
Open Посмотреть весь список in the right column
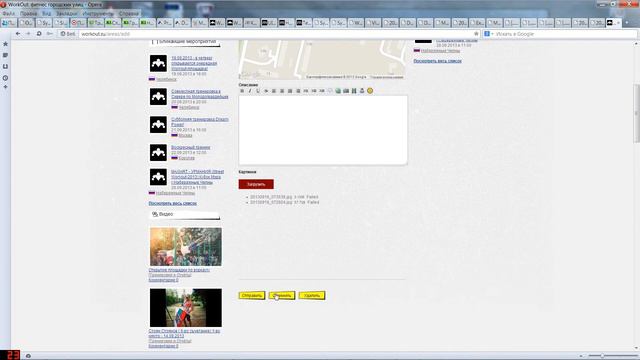coord(438,61)
